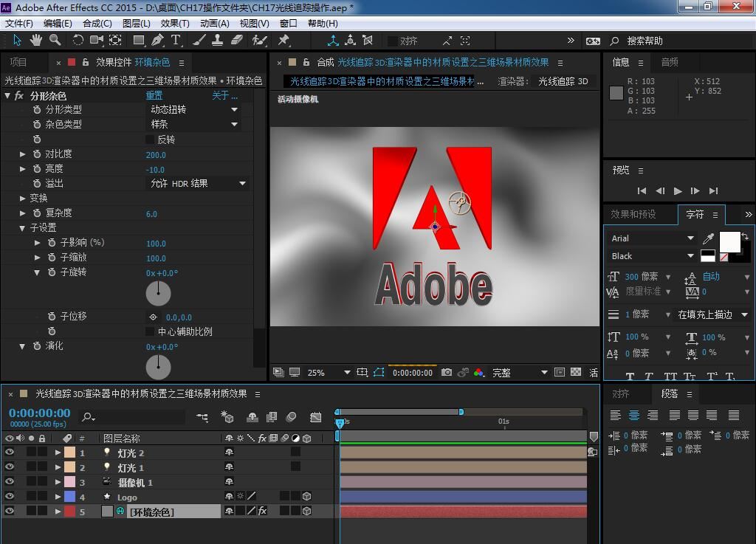Go to the last frame in preview
The height and width of the screenshot is (544, 756).
(x=714, y=191)
